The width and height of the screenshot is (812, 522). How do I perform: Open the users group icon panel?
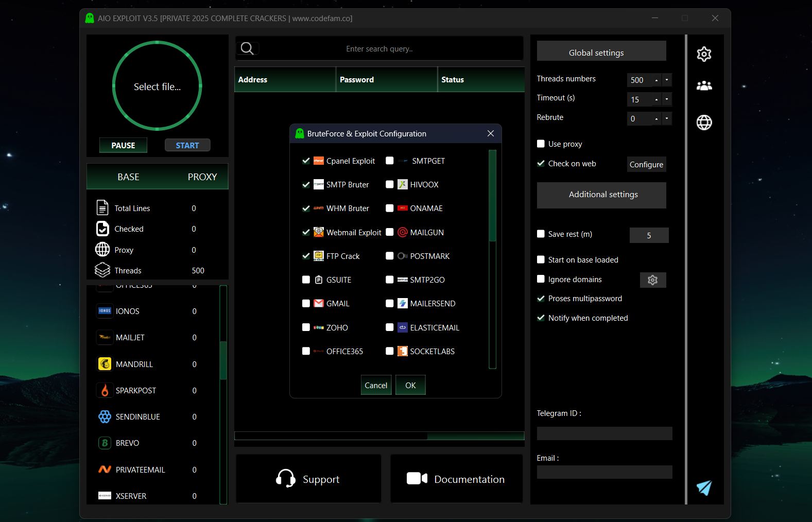pos(704,86)
